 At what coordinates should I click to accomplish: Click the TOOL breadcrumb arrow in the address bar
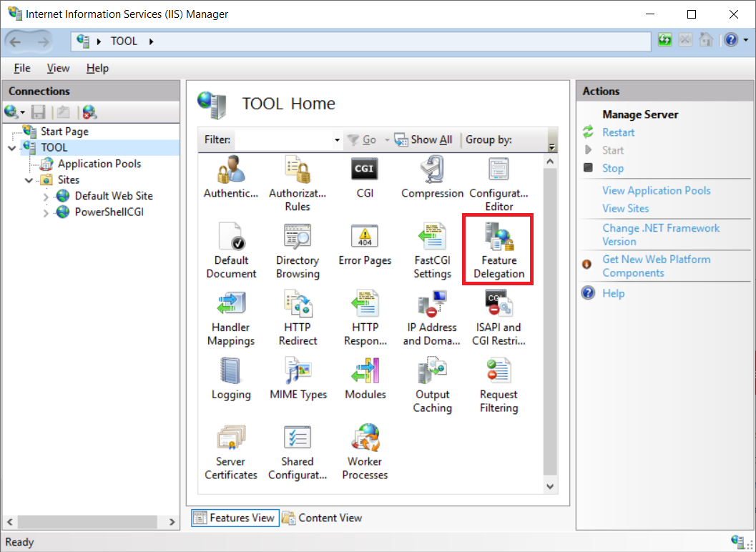point(151,41)
